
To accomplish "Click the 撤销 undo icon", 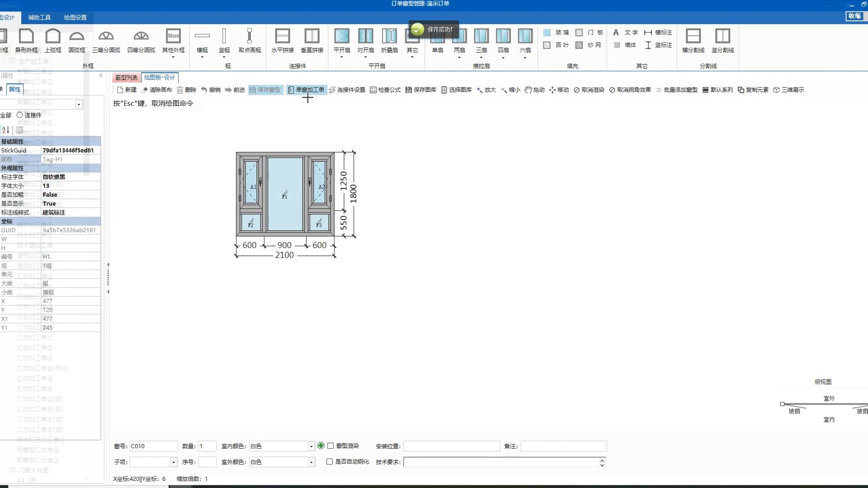I will [211, 89].
